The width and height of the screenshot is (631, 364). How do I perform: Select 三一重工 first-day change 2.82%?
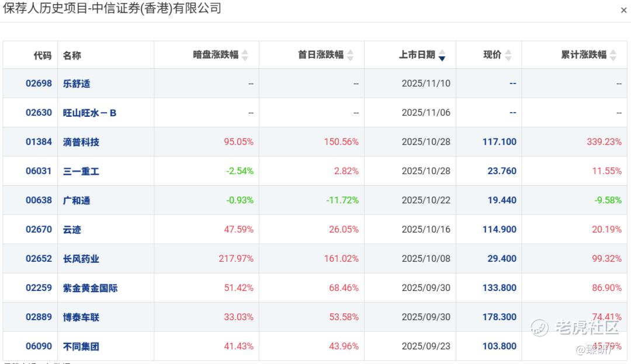pos(346,171)
